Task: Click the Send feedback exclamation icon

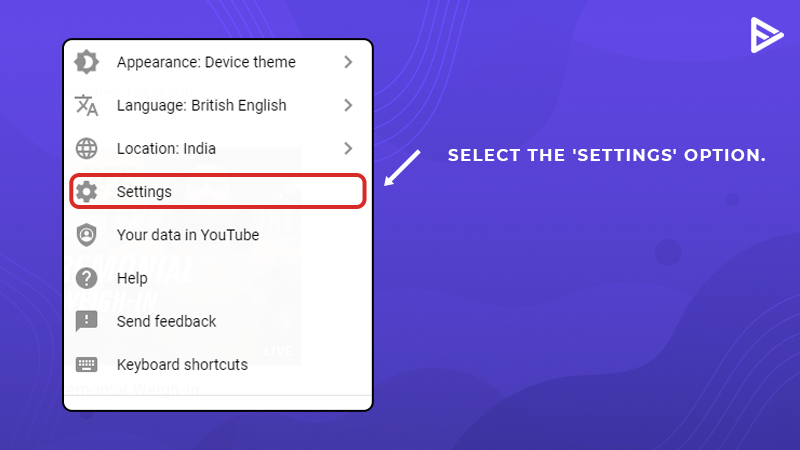Action: point(86,321)
